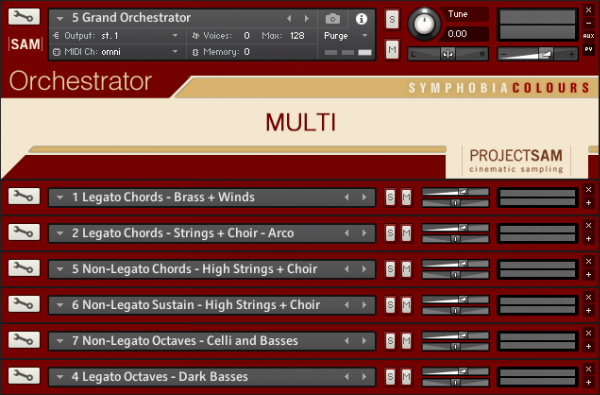Previous preset arrow on Brass + Winds row

(x=347, y=197)
